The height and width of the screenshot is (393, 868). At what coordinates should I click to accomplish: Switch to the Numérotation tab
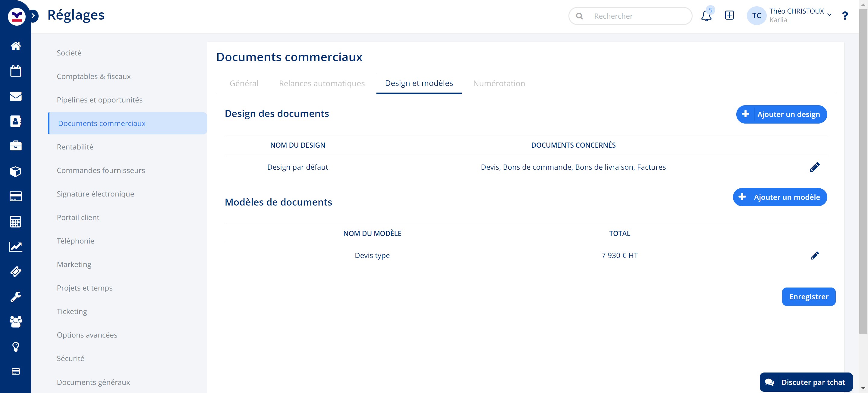pyautogui.click(x=499, y=83)
